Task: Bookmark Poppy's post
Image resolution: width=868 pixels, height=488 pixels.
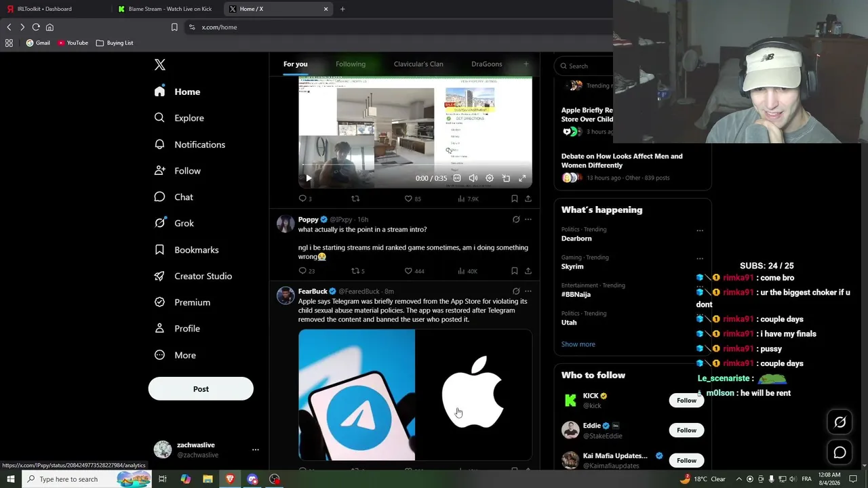Action: point(515,271)
